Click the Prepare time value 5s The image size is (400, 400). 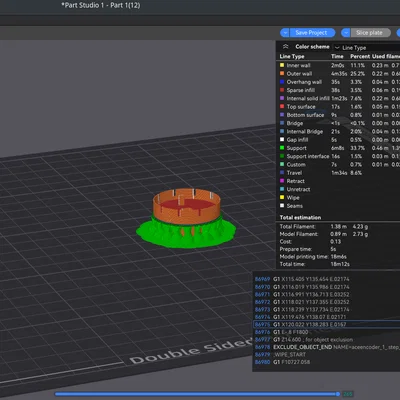(x=333, y=249)
